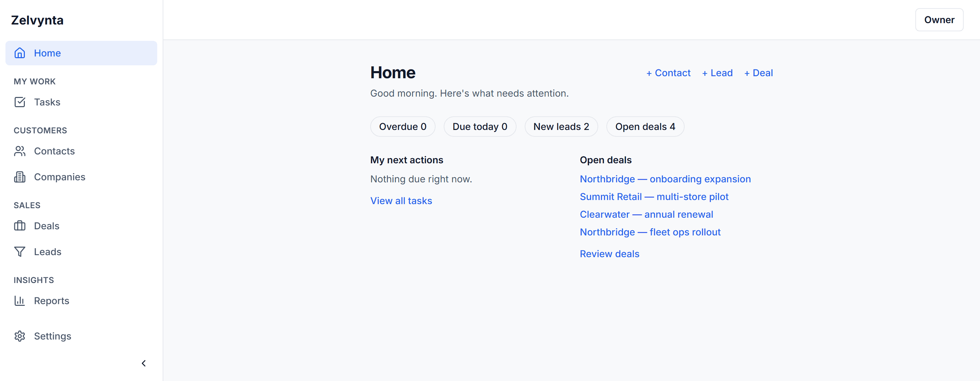The width and height of the screenshot is (980, 381).
Task: Click the Review deals link
Action: point(609,254)
